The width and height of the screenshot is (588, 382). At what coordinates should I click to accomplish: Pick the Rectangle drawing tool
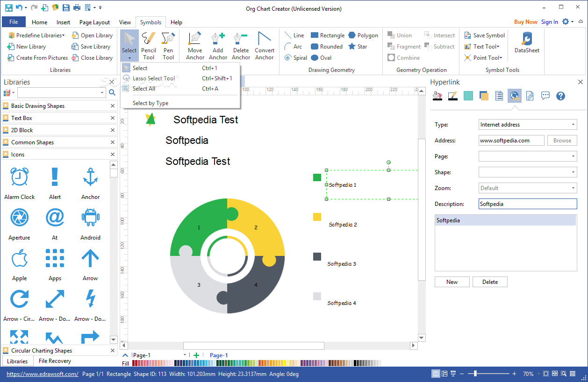(x=328, y=35)
